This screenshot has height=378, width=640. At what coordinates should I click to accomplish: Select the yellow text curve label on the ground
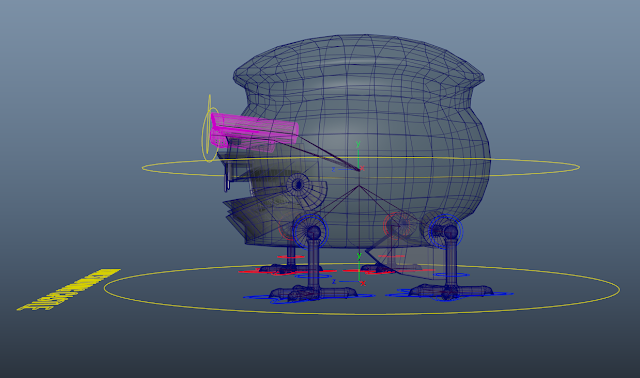point(68,290)
